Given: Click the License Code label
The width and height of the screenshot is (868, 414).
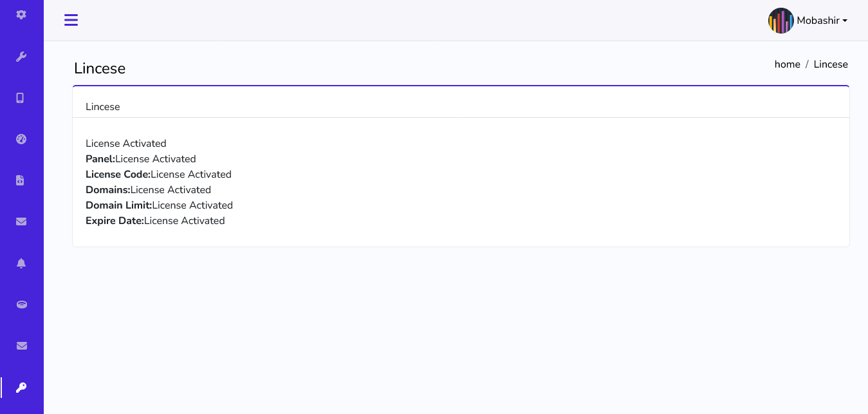Looking at the screenshot, I should [x=118, y=174].
